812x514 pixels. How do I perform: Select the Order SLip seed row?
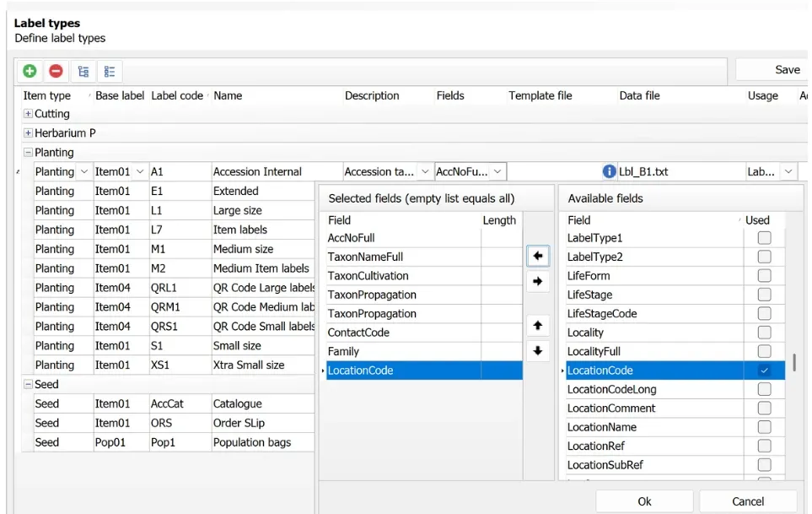tap(174, 423)
